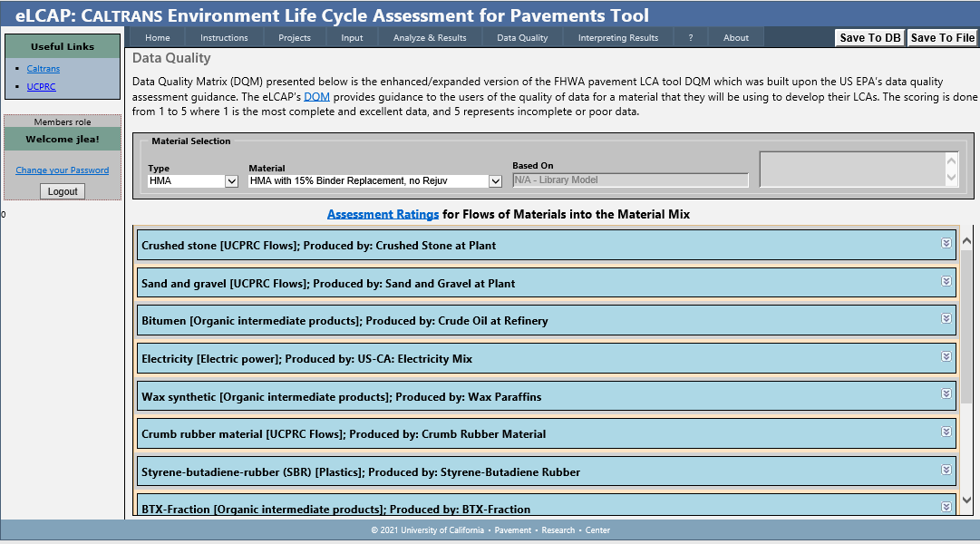Expand the Wax synthetic row chevron icon
The width and height of the screenshot is (980, 544).
[946, 393]
